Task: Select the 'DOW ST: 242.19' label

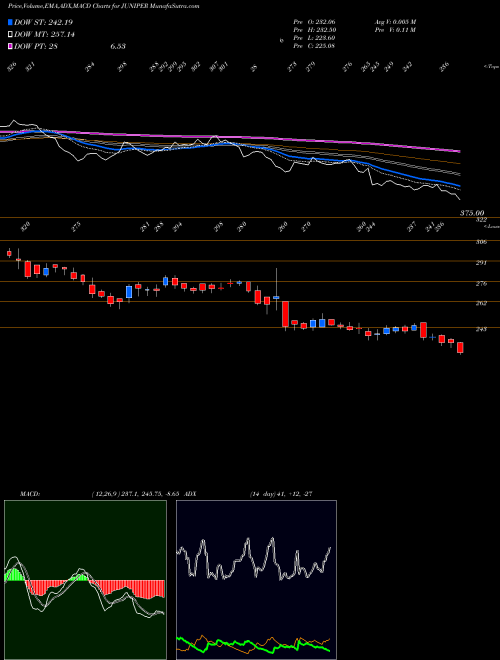Action: pyautogui.click(x=44, y=22)
